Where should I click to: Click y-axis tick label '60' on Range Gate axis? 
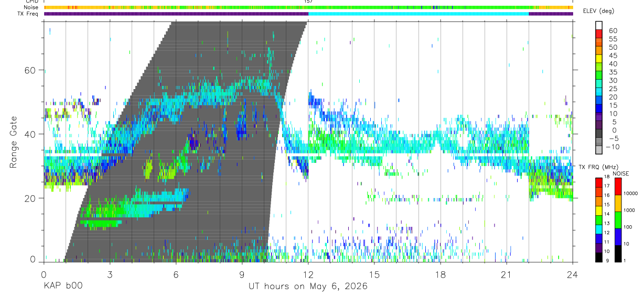pyautogui.click(x=31, y=70)
